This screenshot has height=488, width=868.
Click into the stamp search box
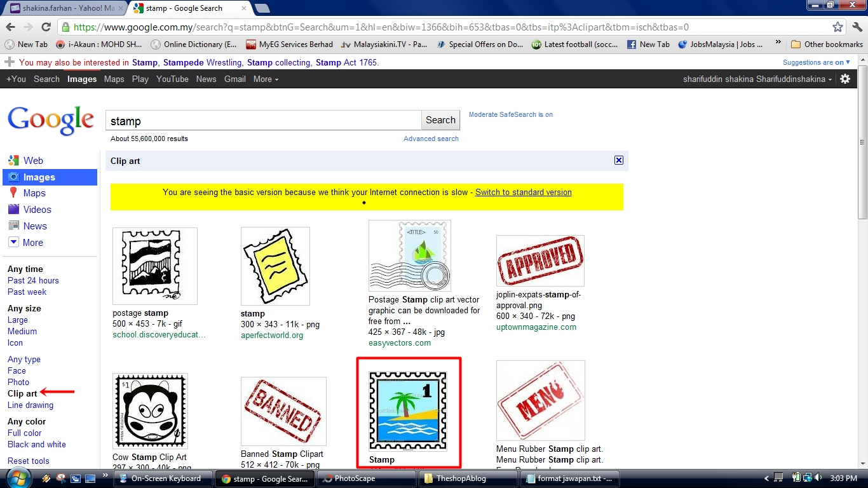click(263, 121)
